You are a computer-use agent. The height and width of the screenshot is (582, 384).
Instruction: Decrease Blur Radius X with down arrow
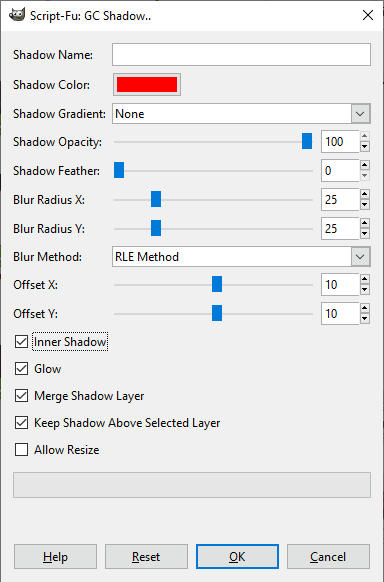(x=365, y=205)
